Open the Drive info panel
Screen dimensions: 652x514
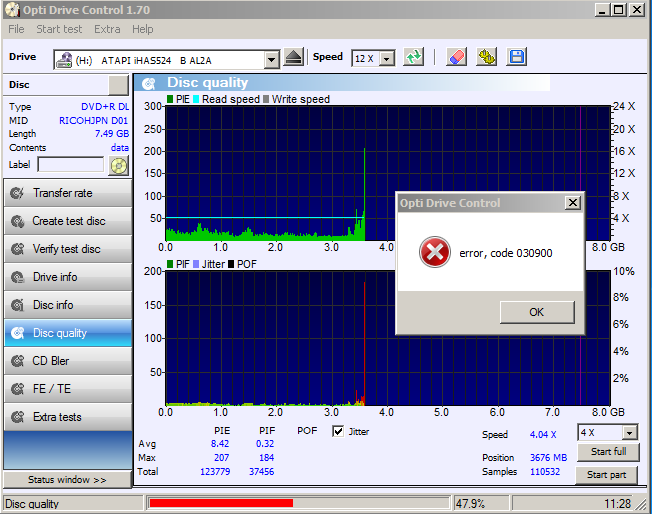click(x=68, y=277)
